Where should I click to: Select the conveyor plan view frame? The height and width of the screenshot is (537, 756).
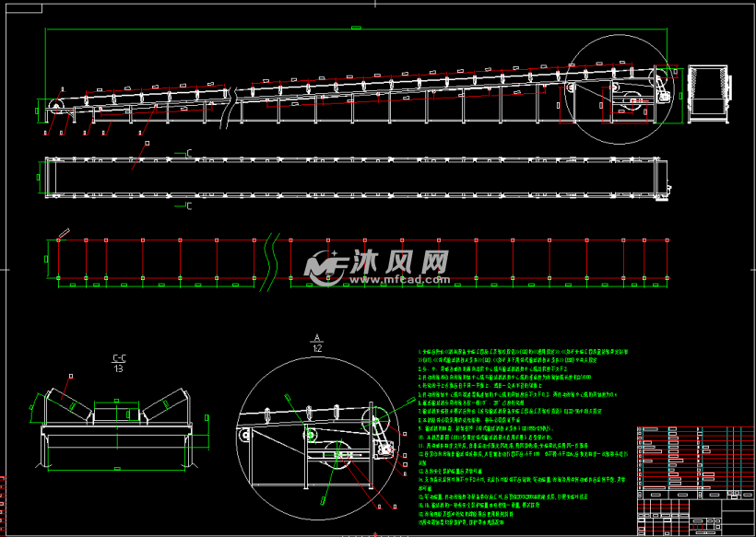coord(360,177)
